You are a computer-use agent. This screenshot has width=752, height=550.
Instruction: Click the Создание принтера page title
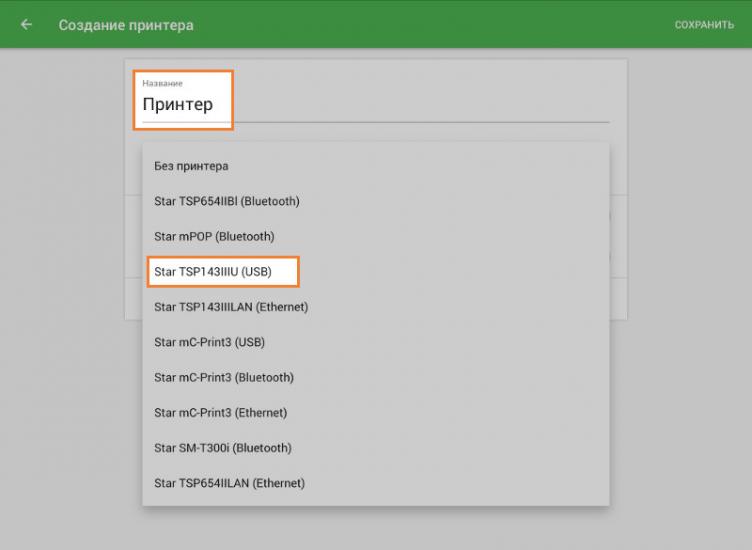(x=126, y=24)
